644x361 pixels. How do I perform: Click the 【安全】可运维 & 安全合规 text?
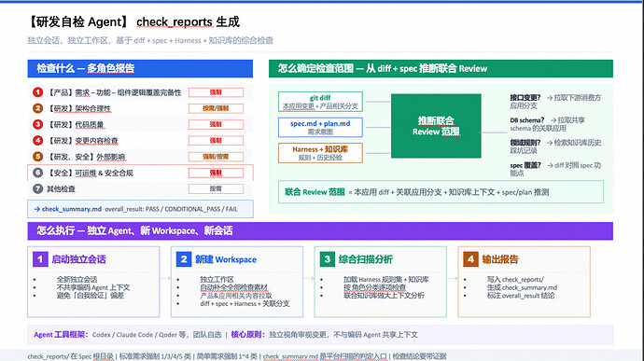coord(90,173)
